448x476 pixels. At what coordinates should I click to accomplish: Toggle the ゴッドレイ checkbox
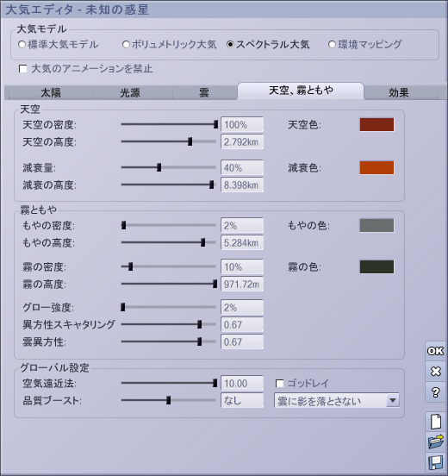pos(280,384)
